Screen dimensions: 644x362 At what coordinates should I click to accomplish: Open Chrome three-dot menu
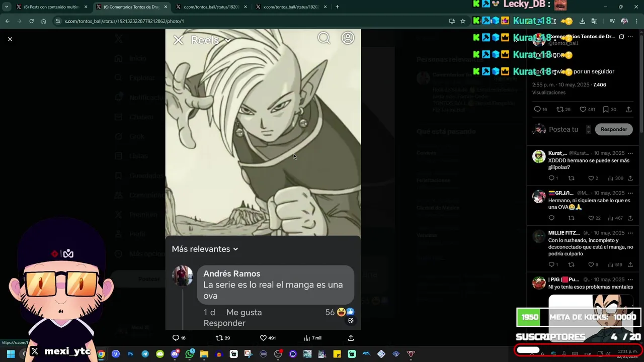636,21
